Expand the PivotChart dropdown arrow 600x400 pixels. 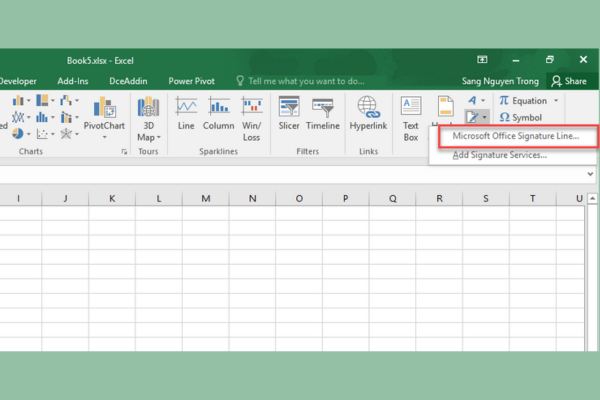104,137
